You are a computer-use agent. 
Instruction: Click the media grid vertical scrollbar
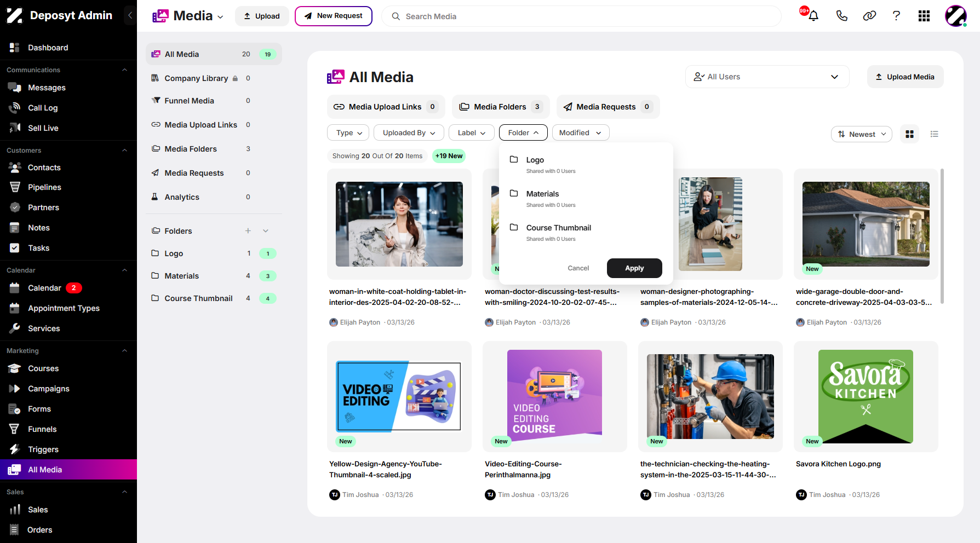[x=942, y=236]
